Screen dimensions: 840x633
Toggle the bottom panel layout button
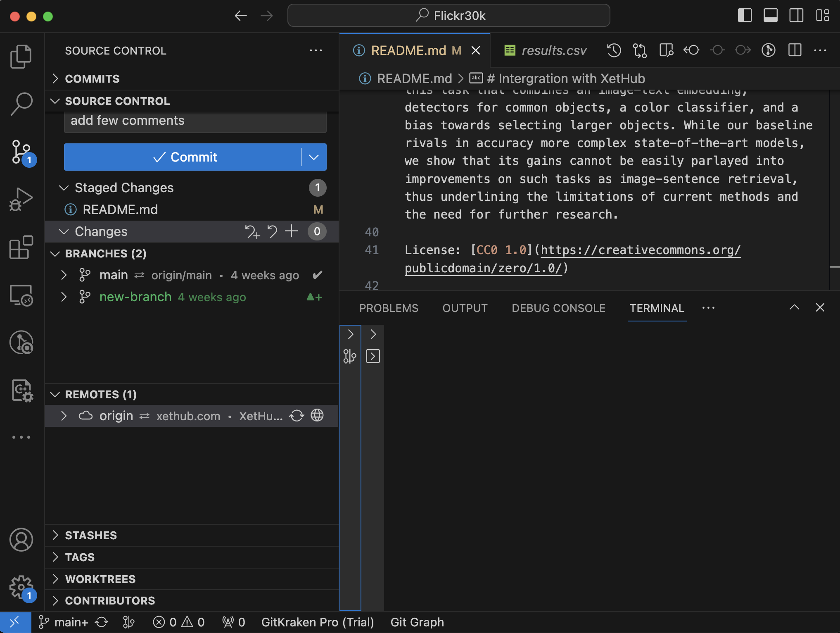point(771,16)
